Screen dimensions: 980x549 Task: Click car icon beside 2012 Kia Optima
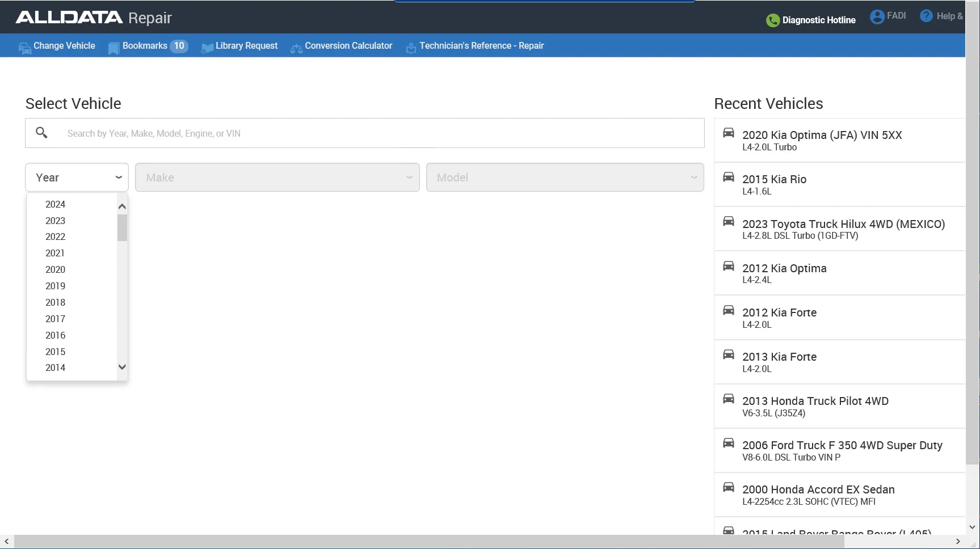729,266
